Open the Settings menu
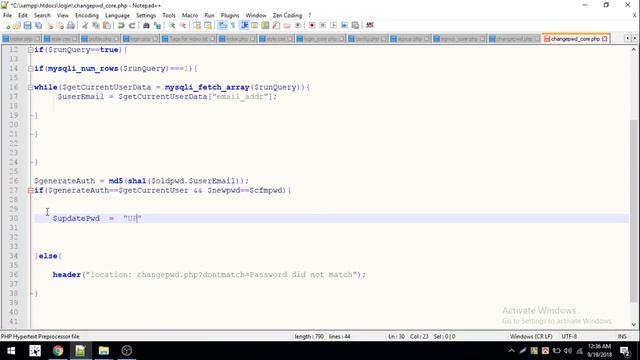Image resolution: width=640 pixels, height=360 pixels. (x=146, y=16)
